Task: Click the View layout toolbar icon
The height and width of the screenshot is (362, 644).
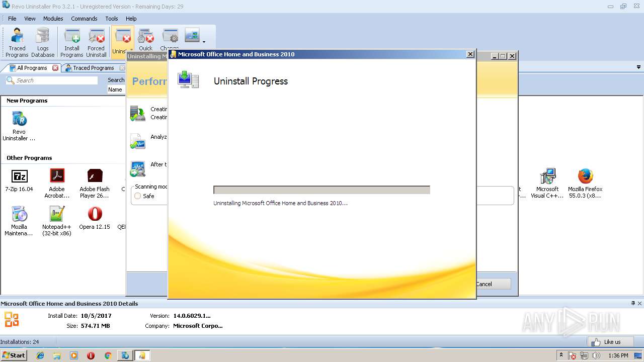Action: click(192, 36)
